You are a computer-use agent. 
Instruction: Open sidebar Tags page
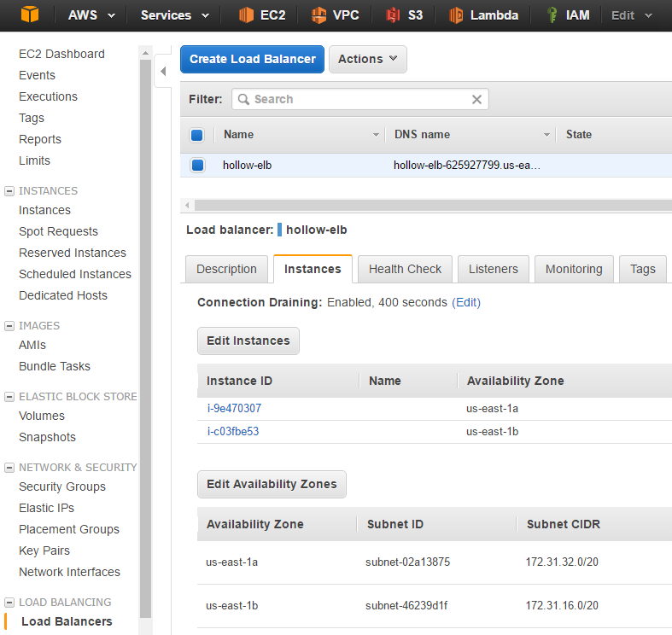32,119
